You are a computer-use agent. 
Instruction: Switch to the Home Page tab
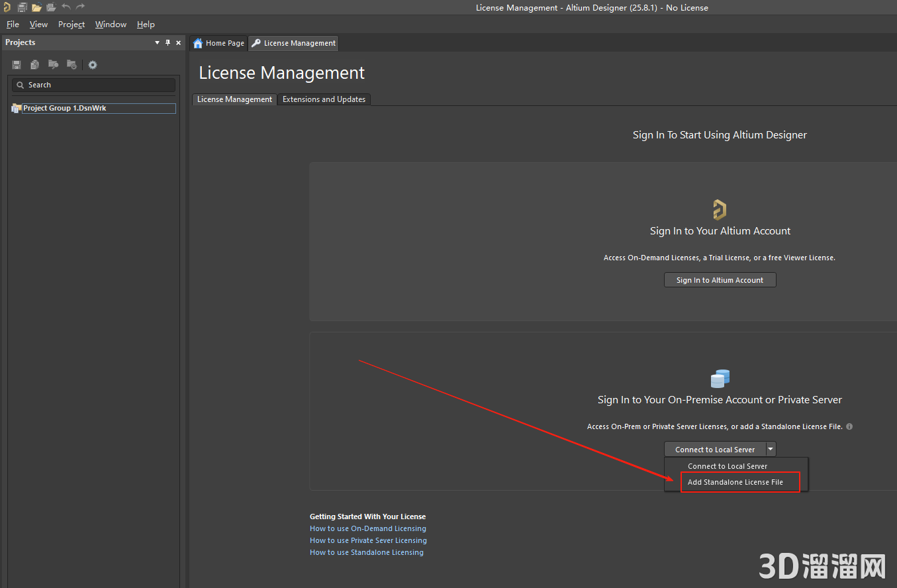[x=218, y=43]
